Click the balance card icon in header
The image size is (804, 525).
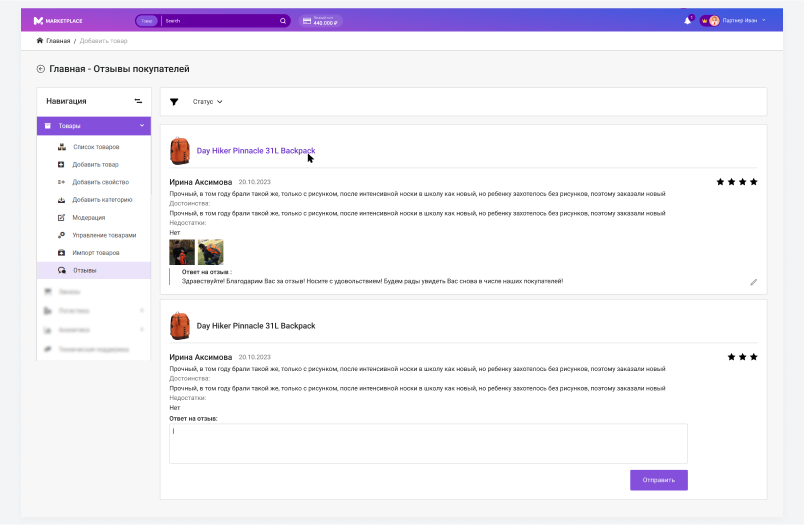click(x=307, y=20)
